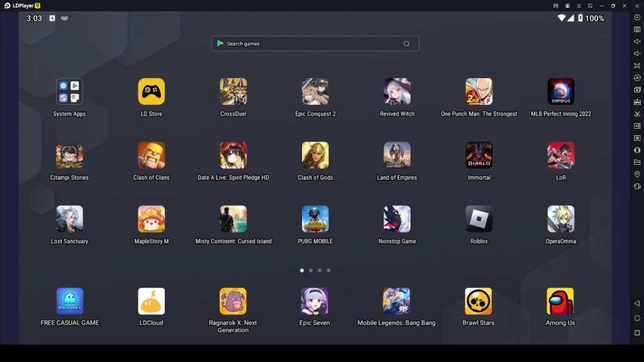Image resolution: width=644 pixels, height=362 pixels.
Task: Select the second page indicator dot
Action: pyautogui.click(x=311, y=270)
